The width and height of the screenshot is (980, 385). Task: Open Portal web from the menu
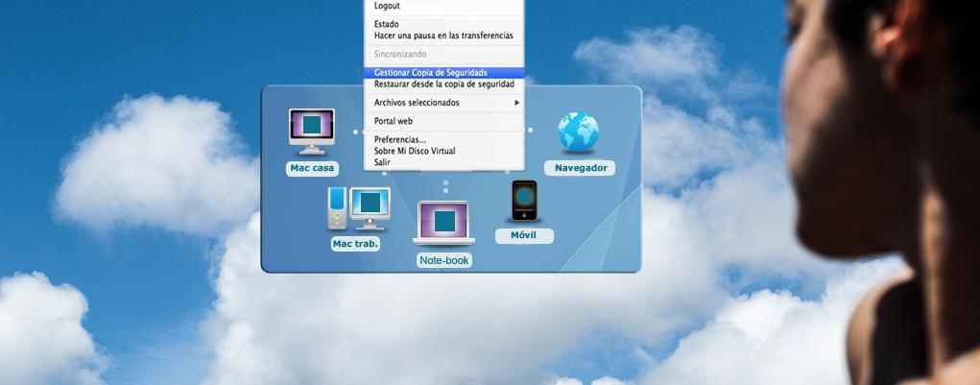(x=393, y=121)
